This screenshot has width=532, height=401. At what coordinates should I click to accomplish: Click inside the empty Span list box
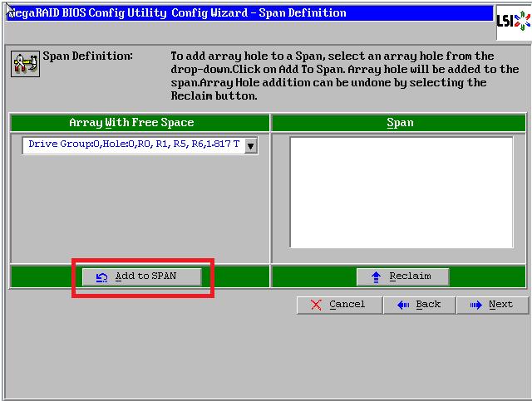tap(401, 192)
